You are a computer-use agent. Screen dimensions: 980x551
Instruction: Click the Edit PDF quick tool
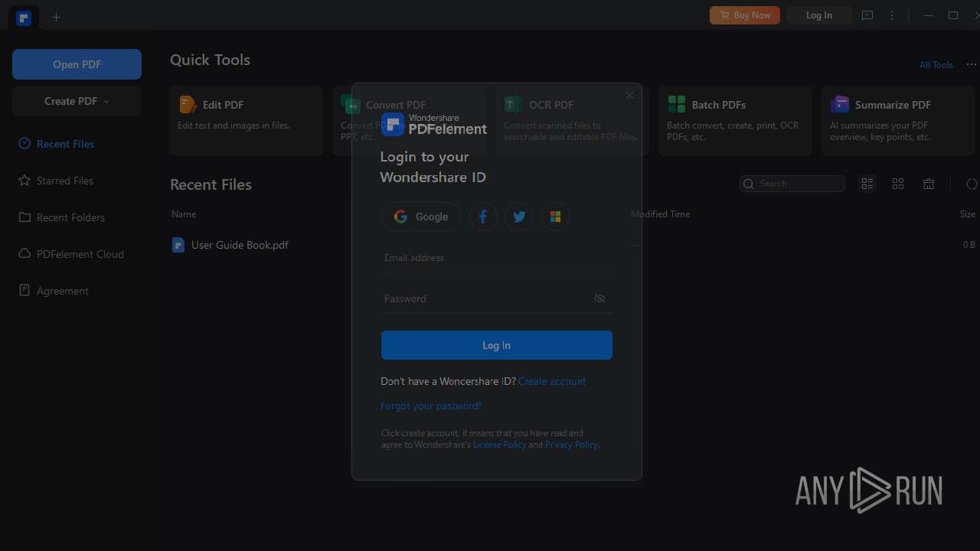point(246,121)
